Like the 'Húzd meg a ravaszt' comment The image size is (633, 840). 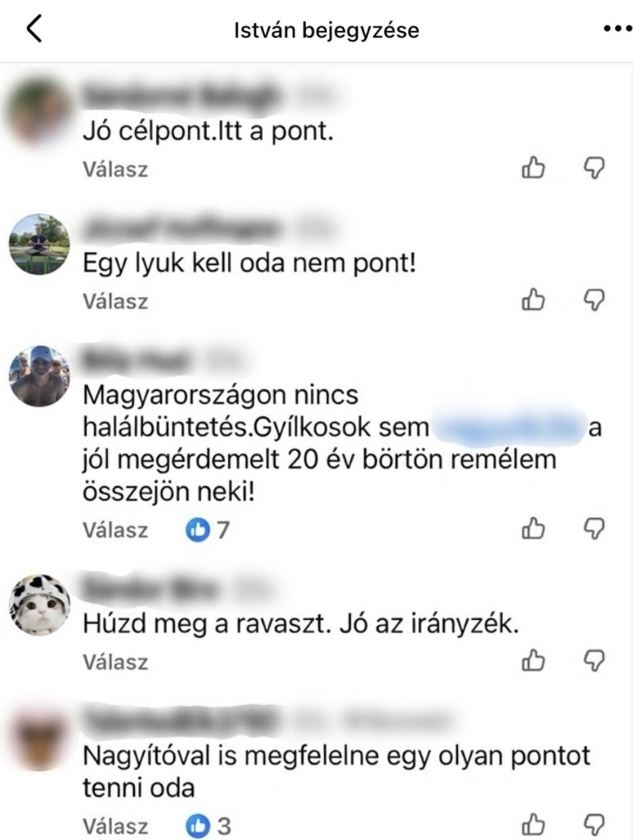533,661
